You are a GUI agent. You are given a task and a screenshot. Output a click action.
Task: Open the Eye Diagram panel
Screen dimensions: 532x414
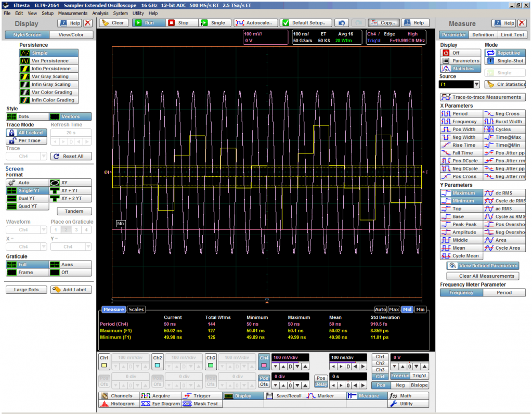point(159,404)
